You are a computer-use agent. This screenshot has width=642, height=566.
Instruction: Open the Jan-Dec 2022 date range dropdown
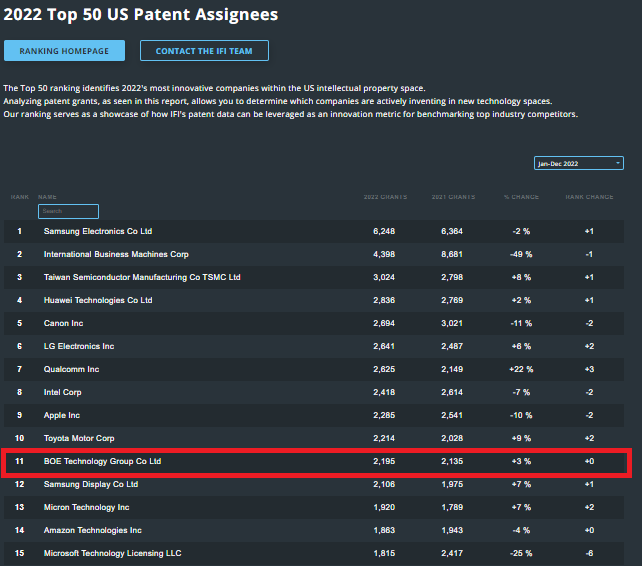coord(578,163)
